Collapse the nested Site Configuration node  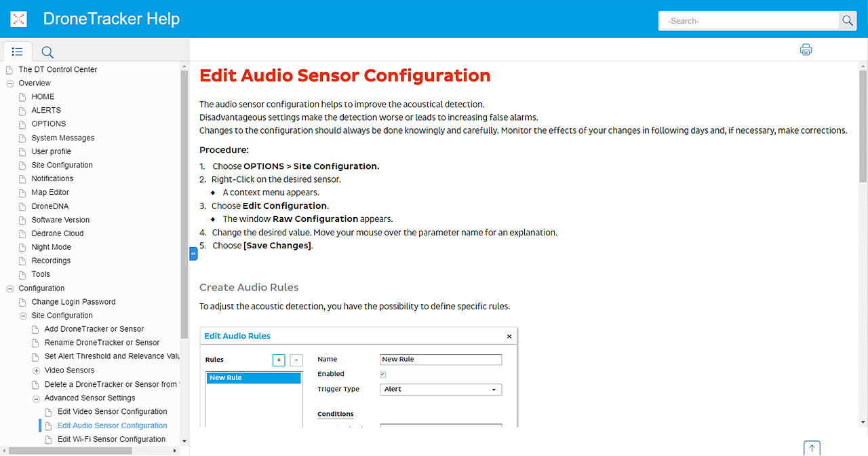(x=22, y=316)
